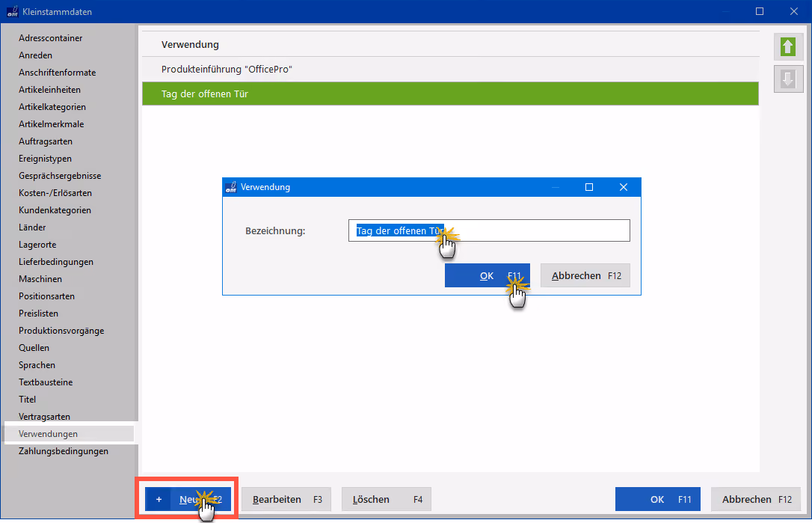Cancel Kleinstammdaten window with bottom Abbrechen F12
The image size is (812, 523).
756,499
